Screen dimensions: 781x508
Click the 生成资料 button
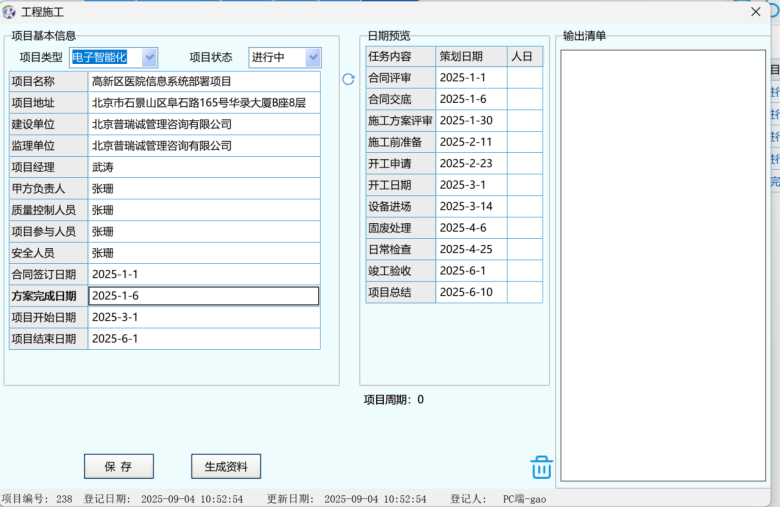225,467
